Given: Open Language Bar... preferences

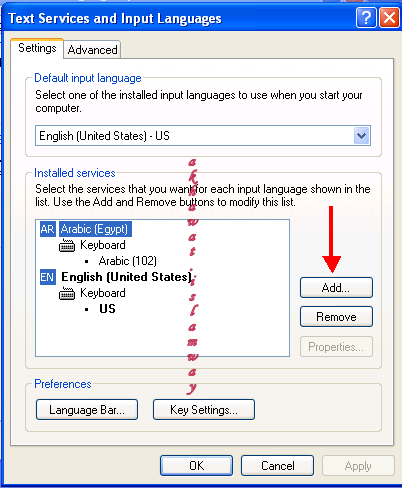Looking at the screenshot, I should tap(87, 410).
